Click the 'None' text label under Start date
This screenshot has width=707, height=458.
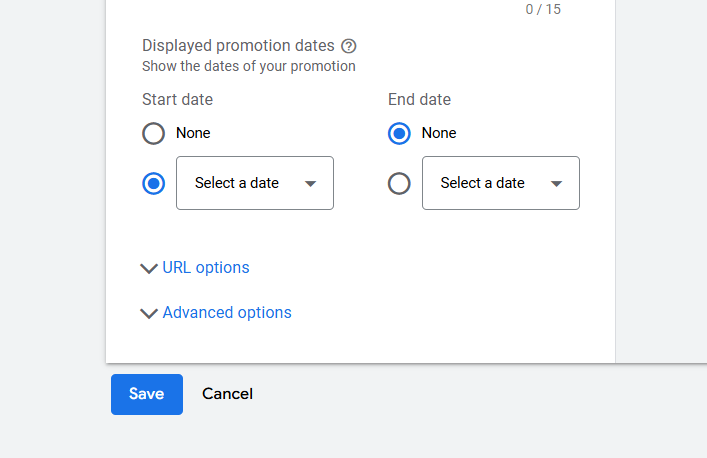[193, 133]
